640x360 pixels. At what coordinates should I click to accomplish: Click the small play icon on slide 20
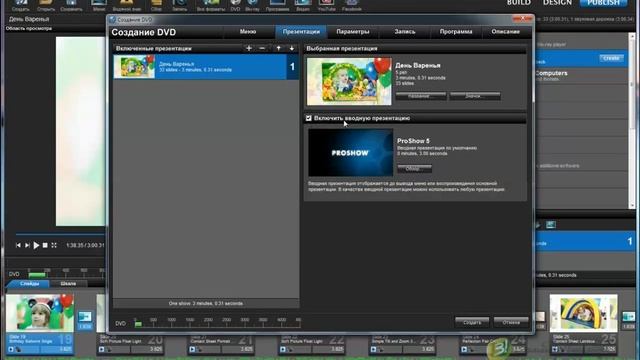101,349
